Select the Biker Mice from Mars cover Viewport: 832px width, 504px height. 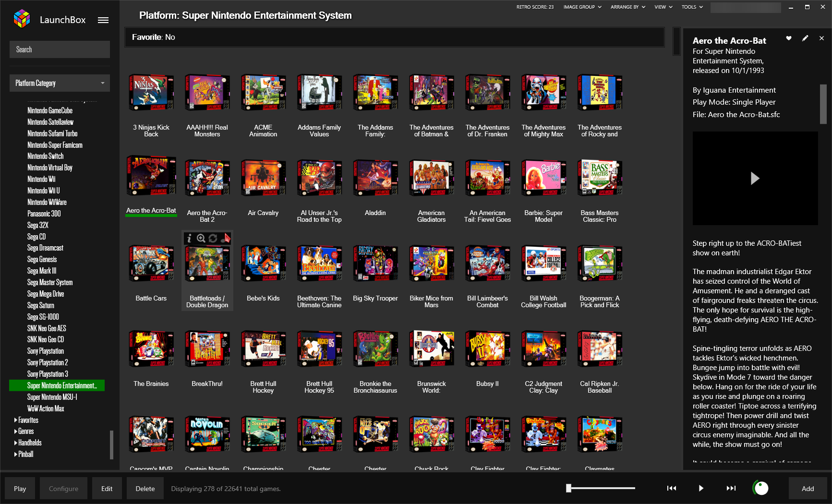coord(432,264)
